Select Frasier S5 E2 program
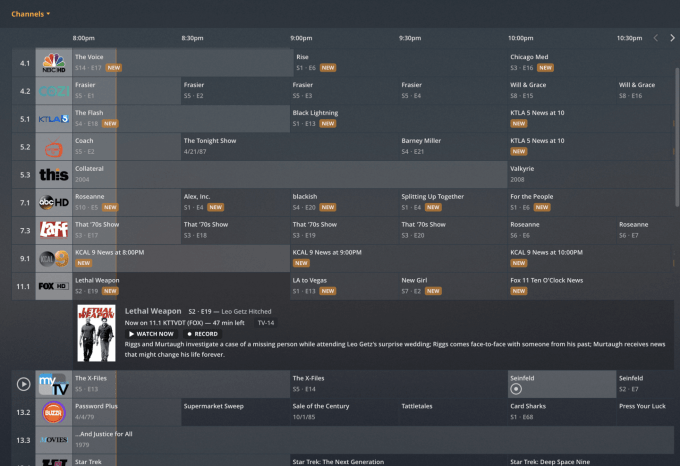The image size is (680, 466). 235,90
